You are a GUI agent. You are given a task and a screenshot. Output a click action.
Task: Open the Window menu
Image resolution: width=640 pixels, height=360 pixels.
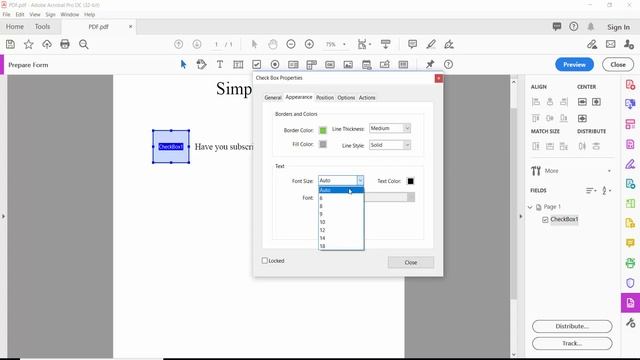coord(70,14)
